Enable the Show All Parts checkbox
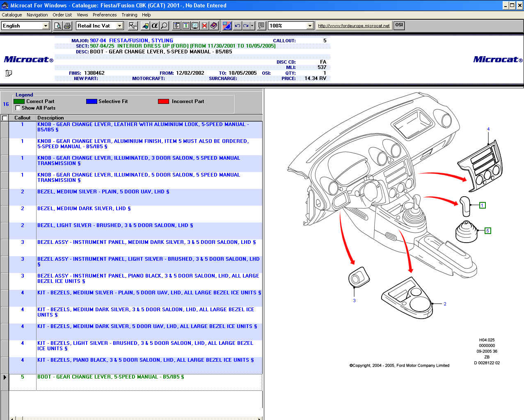Viewport: 524px width, 420px height. coord(18,108)
